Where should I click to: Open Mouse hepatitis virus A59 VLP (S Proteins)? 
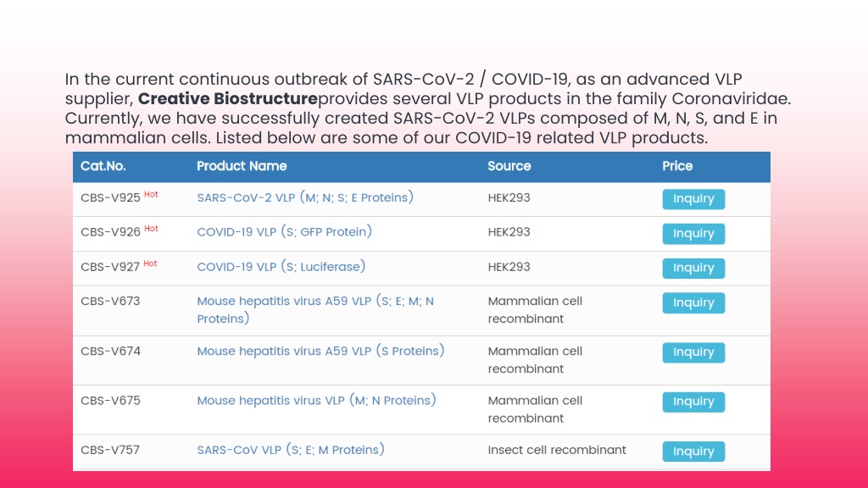pyautogui.click(x=320, y=352)
